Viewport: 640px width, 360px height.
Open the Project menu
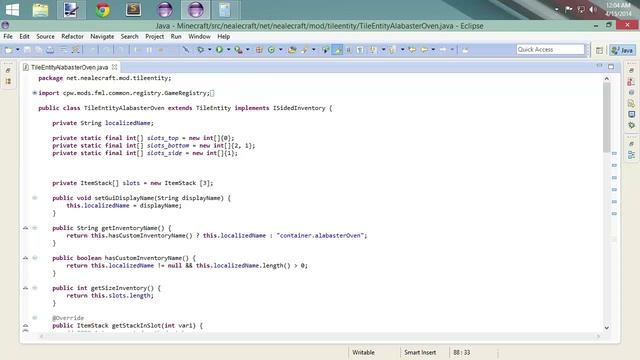155,36
